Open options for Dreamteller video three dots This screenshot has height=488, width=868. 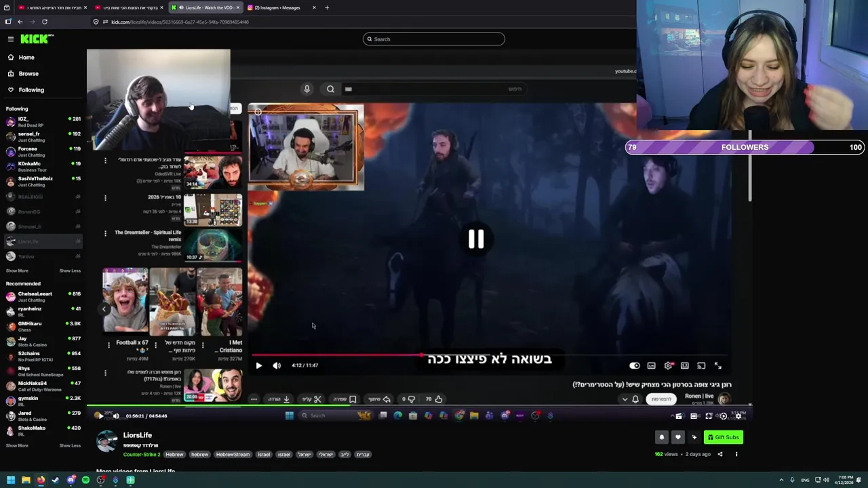(x=105, y=233)
